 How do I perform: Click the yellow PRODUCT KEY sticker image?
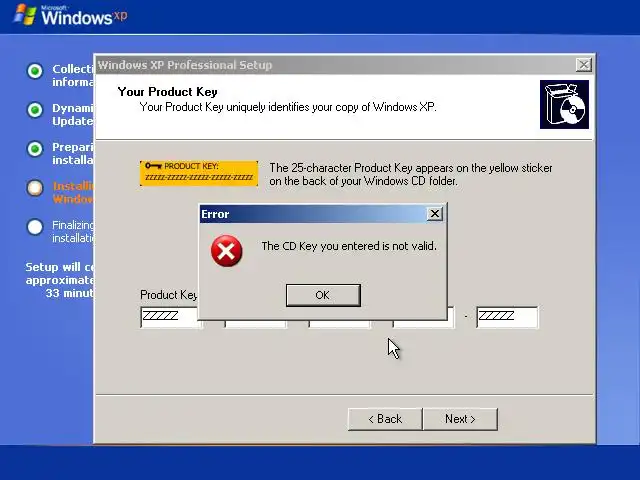(199, 173)
